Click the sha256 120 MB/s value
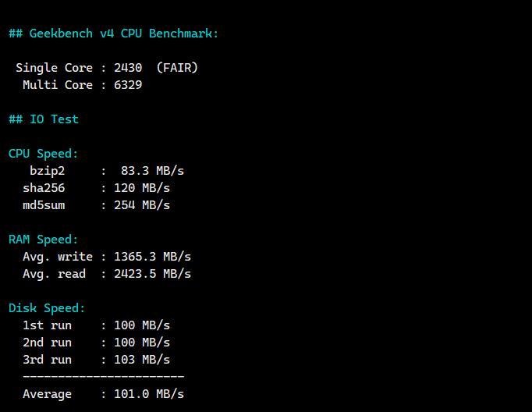The height and width of the screenshot is (412, 532). pos(142,188)
